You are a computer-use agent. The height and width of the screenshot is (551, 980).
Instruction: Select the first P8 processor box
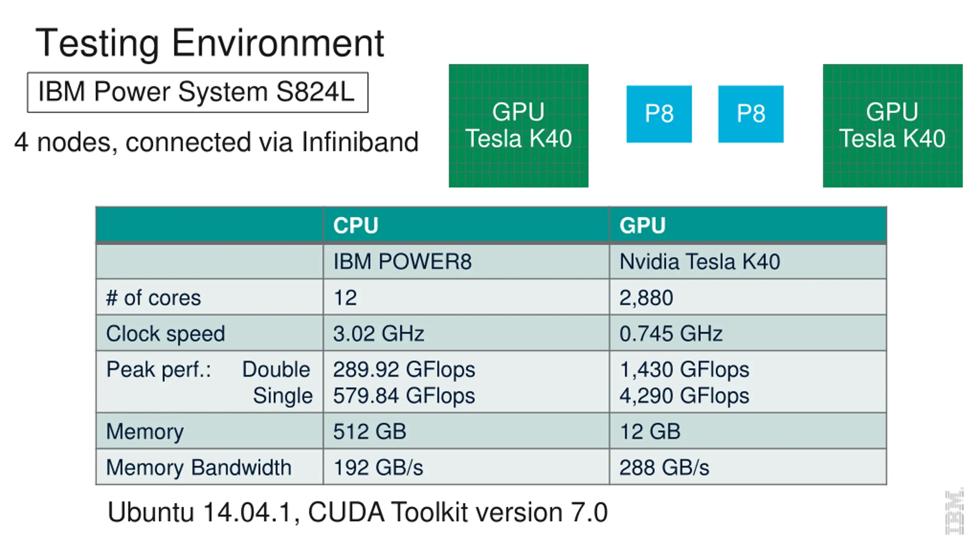pos(659,114)
